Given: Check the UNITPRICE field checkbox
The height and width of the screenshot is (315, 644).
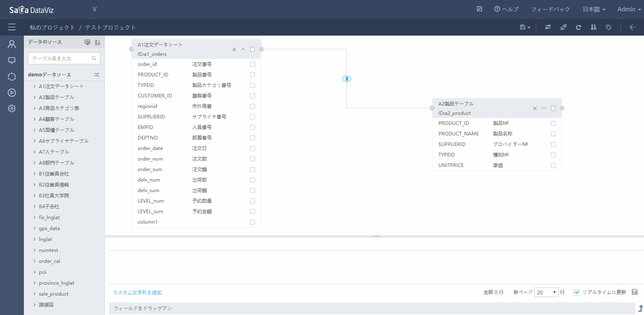Looking at the screenshot, I should click(x=553, y=165).
